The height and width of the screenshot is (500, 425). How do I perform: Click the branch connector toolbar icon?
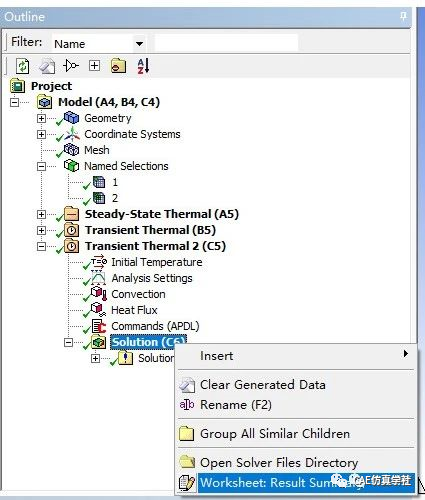71,66
